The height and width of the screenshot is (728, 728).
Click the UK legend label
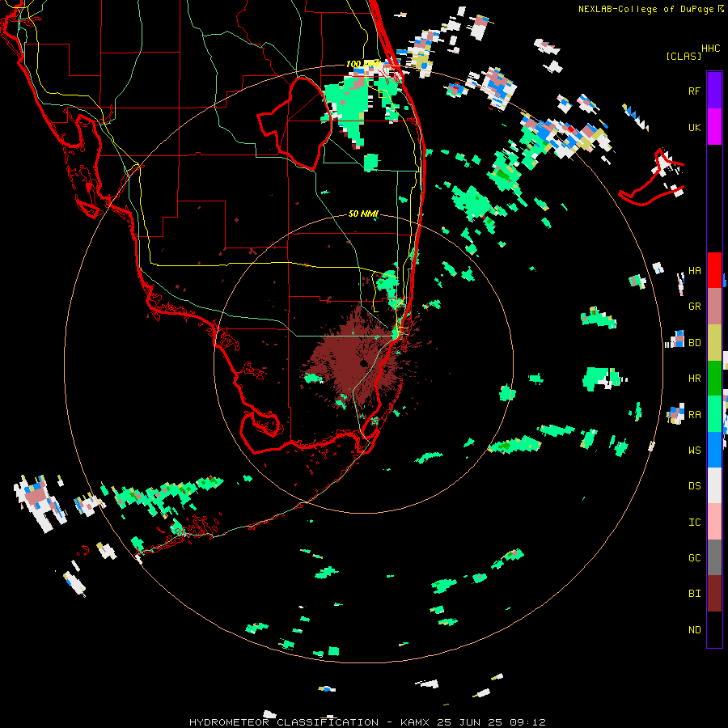click(x=694, y=127)
